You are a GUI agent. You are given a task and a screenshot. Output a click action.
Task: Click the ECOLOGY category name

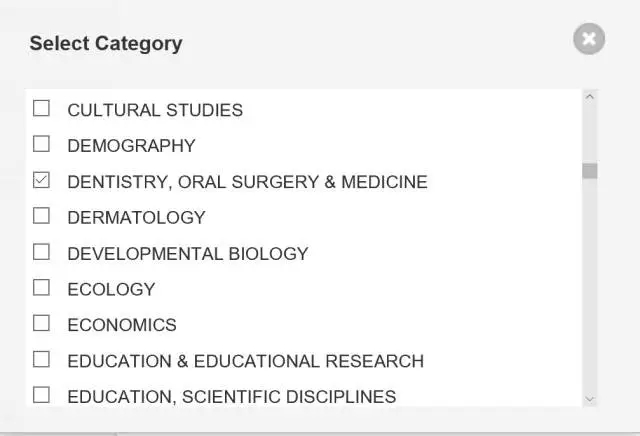[111, 290]
